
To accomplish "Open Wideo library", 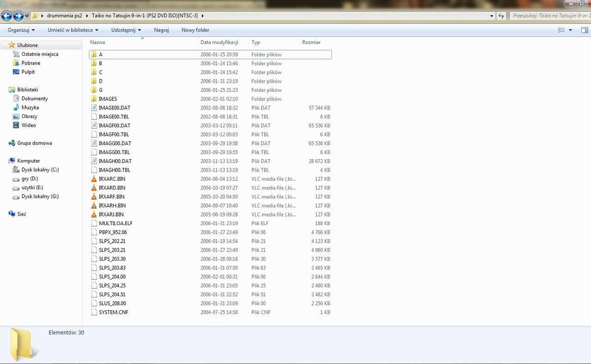I will tap(28, 125).
